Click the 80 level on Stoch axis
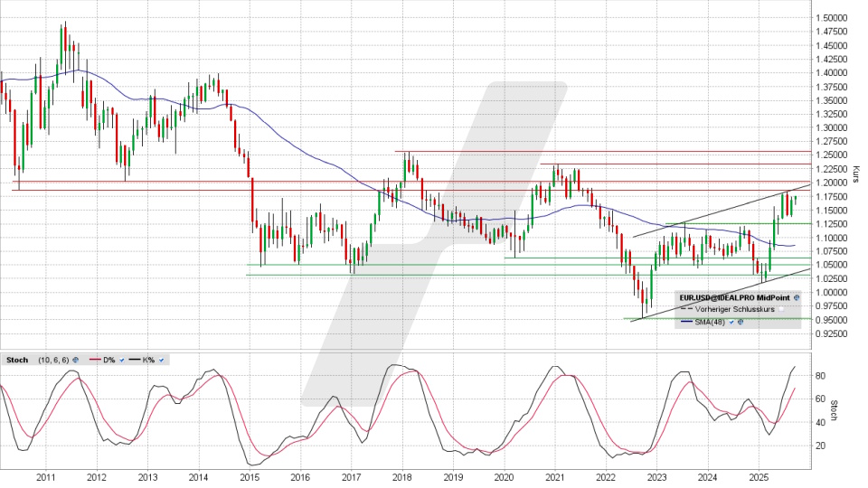This screenshot has height=488, width=868. pos(820,376)
